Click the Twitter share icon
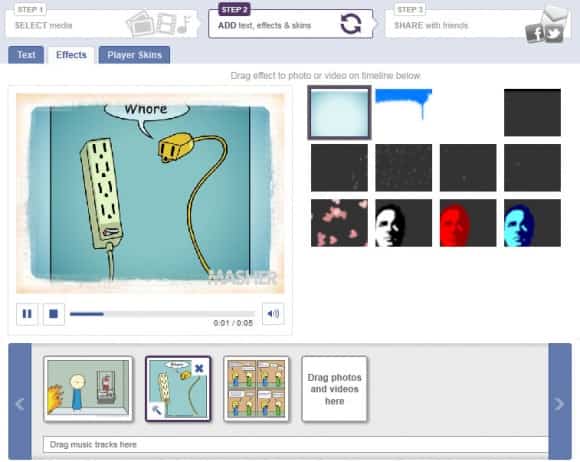580x462 pixels. pos(554,34)
